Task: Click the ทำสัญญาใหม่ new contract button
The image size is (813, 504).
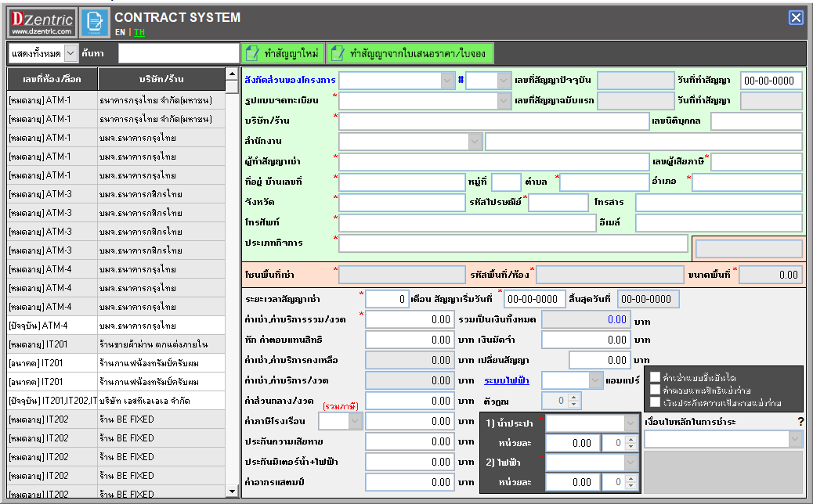Action: (282, 53)
